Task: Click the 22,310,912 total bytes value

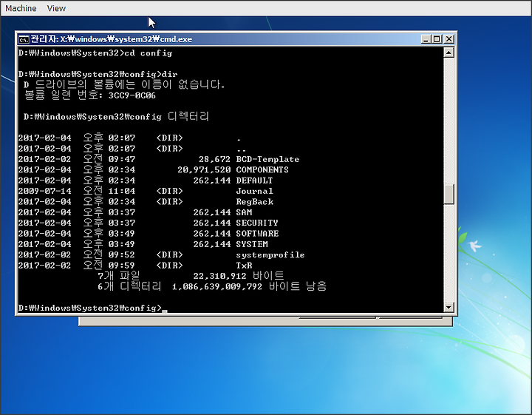Action: pyautogui.click(x=220, y=276)
